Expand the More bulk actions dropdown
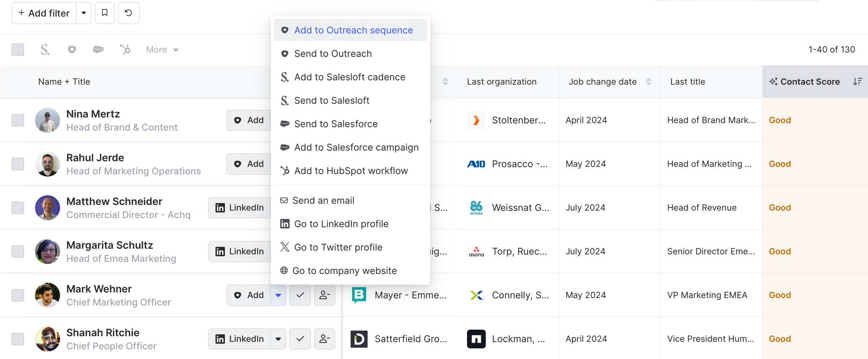Image resolution: width=868 pixels, height=359 pixels. (162, 50)
